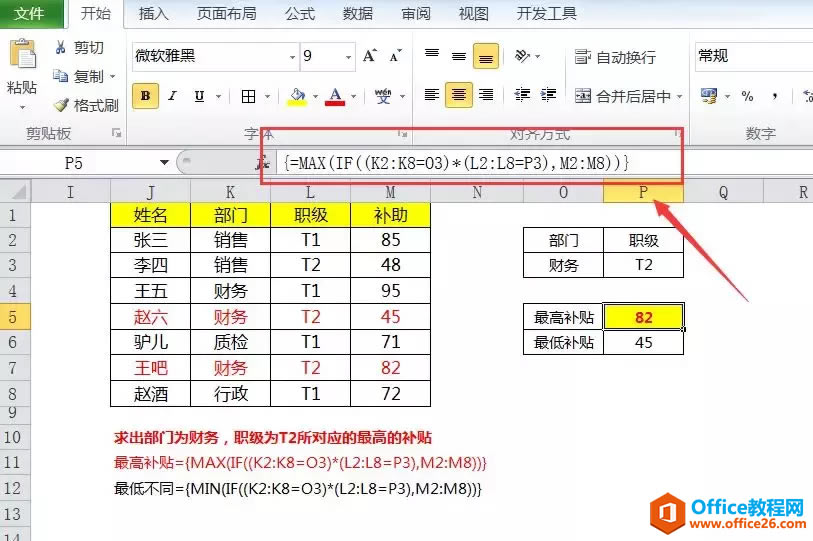Switch to the 公式 Formulas tab
Image resolution: width=813 pixels, height=541 pixels.
point(300,13)
